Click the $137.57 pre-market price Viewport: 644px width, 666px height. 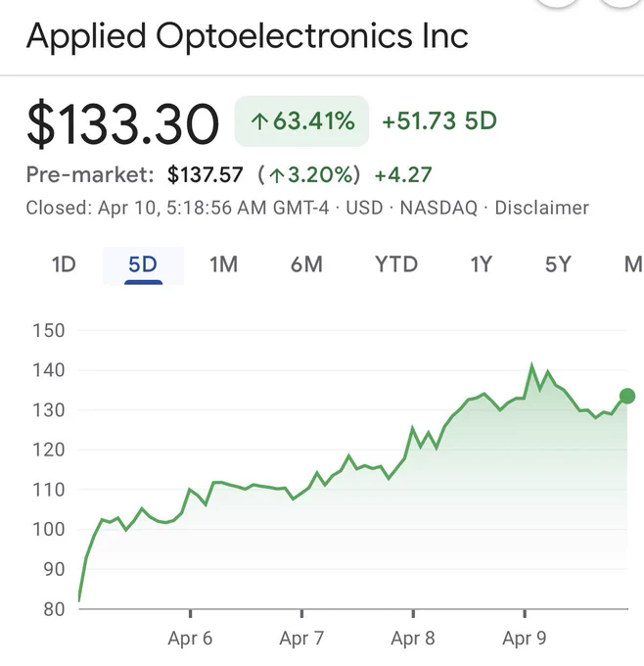click(x=206, y=175)
